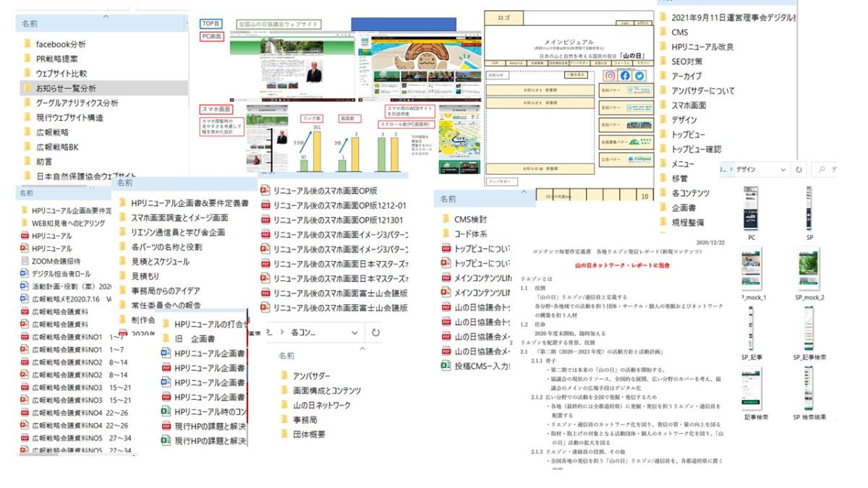The height and width of the screenshot is (488, 868).
Task: Click folder icon of アーカイブ
Action: pos(663,76)
